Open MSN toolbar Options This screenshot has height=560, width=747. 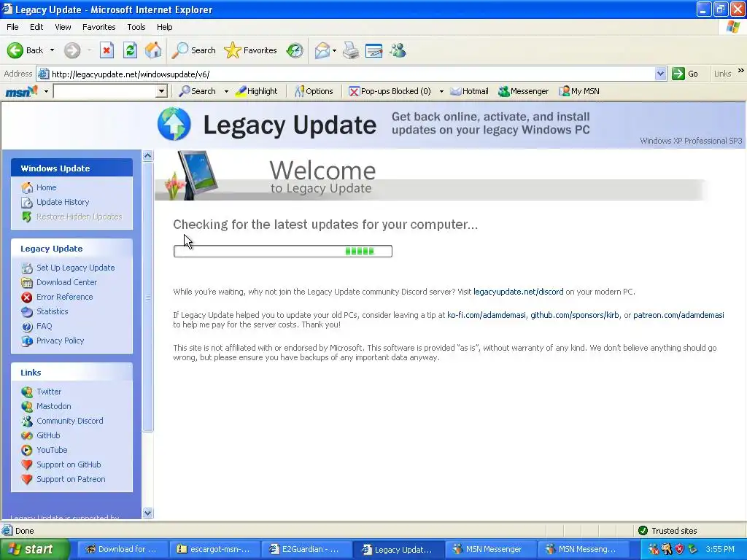314,91
